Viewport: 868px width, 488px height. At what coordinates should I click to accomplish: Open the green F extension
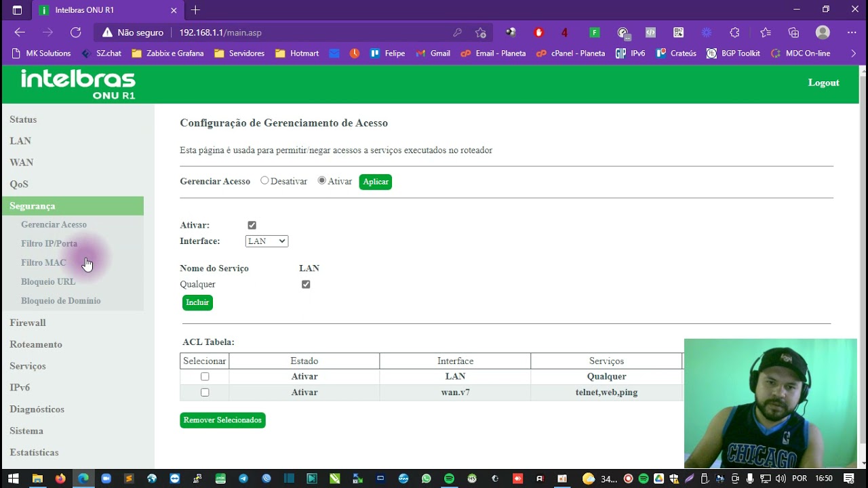pyautogui.click(x=595, y=33)
